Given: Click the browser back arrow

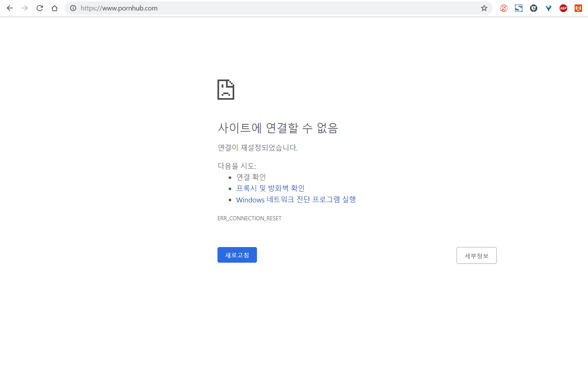Looking at the screenshot, I should click(10, 8).
